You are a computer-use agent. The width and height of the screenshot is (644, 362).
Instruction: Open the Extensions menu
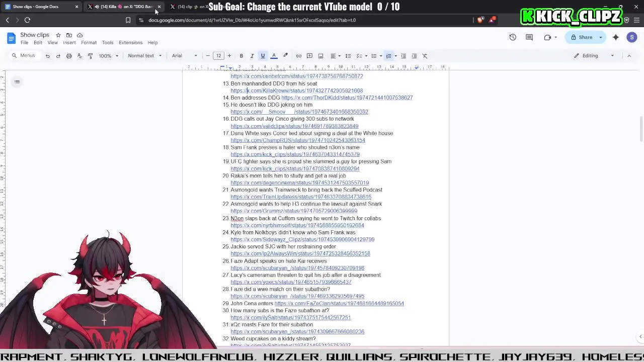pos(130,43)
